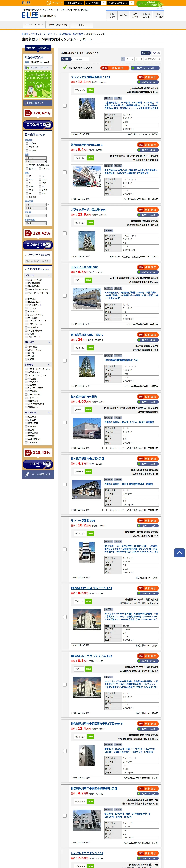Go to results page 2
This screenshot has width=186, height=868.
[127, 59]
